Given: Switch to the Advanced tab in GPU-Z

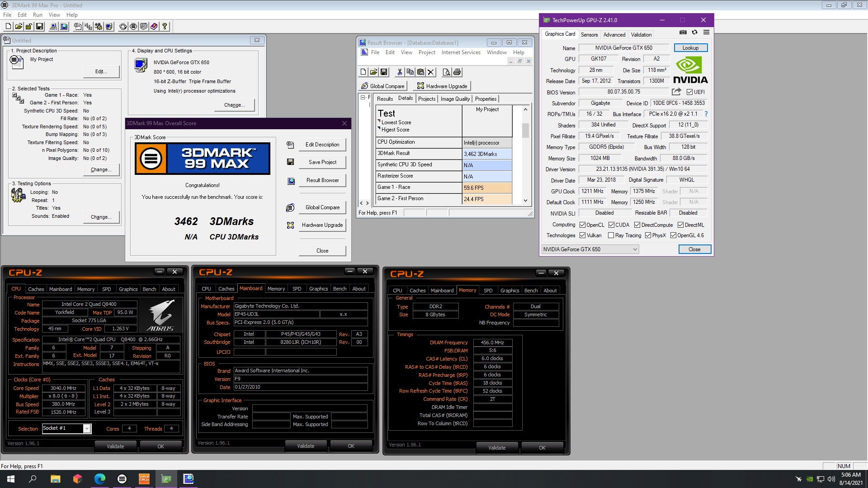Looking at the screenshot, I should point(614,35).
